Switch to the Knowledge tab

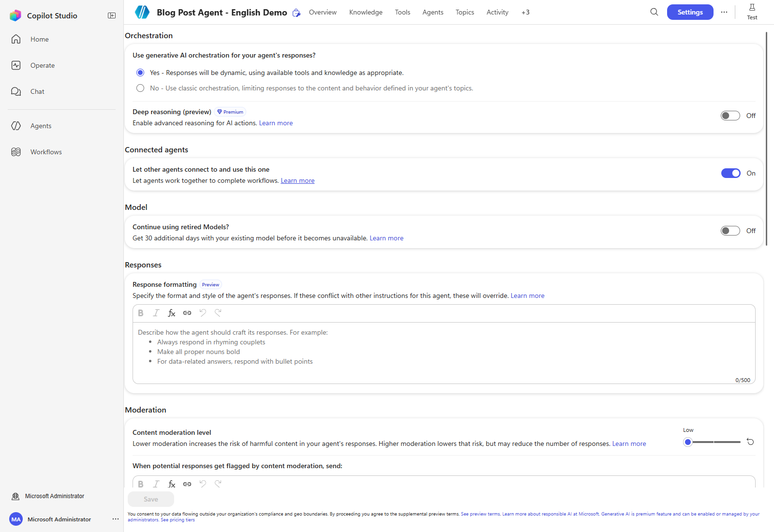click(366, 12)
